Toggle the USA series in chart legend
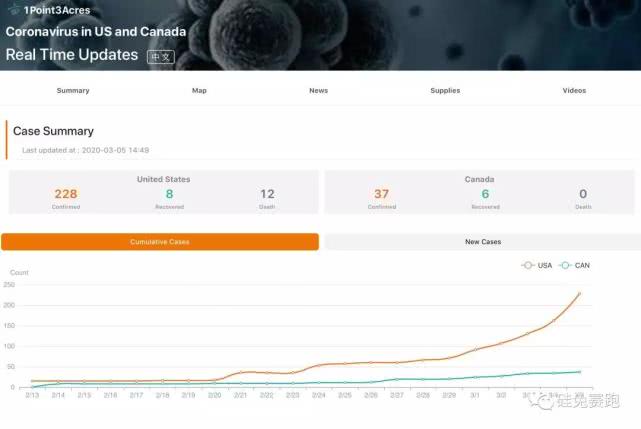 tap(536, 265)
